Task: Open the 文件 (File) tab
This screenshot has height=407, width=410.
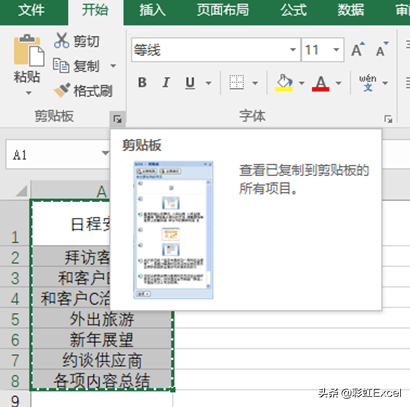Action: 31,10
